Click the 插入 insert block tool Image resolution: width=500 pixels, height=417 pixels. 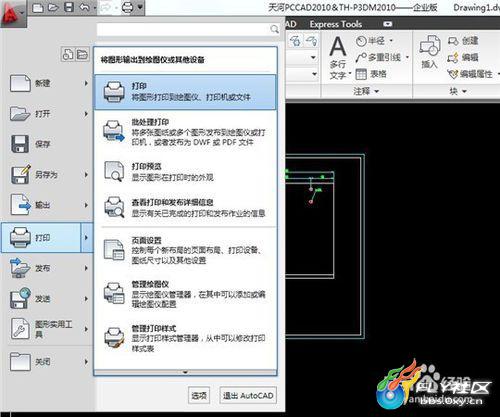(429, 52)
